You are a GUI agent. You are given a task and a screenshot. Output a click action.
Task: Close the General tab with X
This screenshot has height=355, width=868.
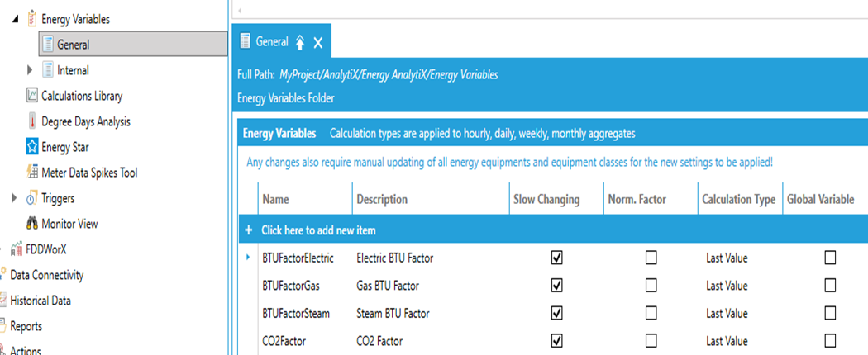pyautogui.click(x=318, y=43)
